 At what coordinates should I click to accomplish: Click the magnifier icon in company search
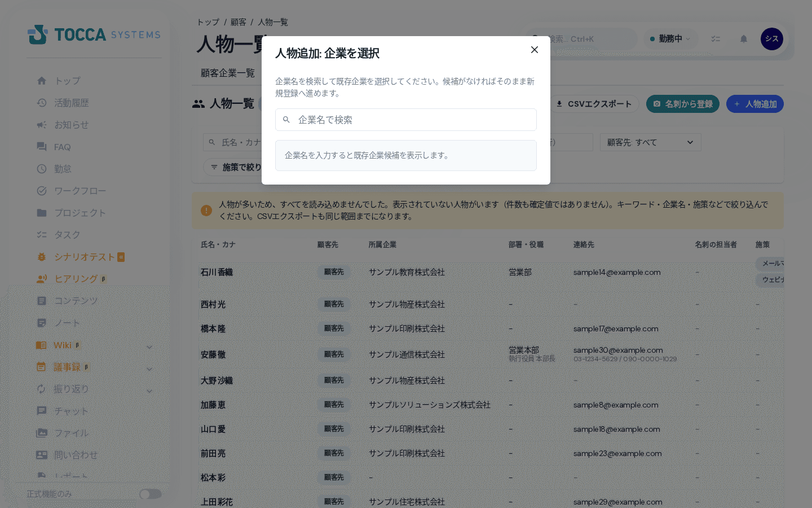286,120
